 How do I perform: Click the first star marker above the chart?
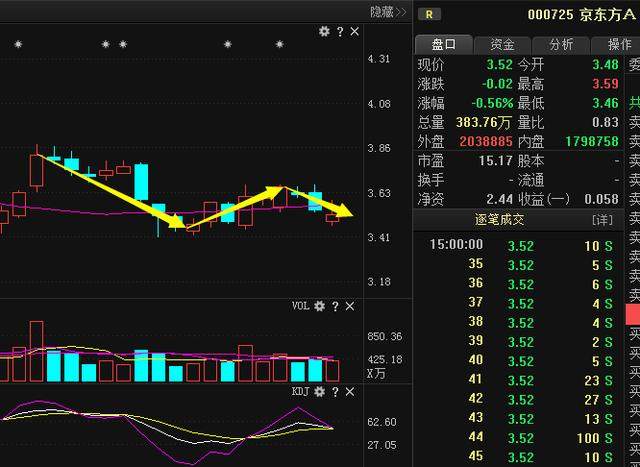coord(18,44)
